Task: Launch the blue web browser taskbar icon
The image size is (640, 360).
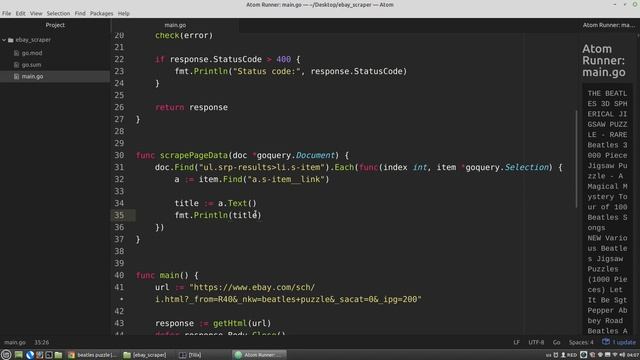Action: (x=29, y=355)
